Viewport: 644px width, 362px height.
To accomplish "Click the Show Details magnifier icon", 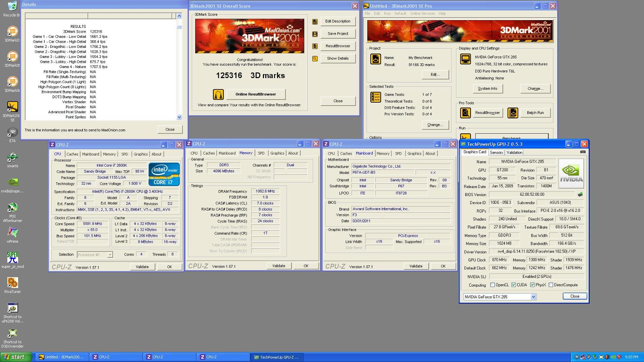I will (315, 59).
